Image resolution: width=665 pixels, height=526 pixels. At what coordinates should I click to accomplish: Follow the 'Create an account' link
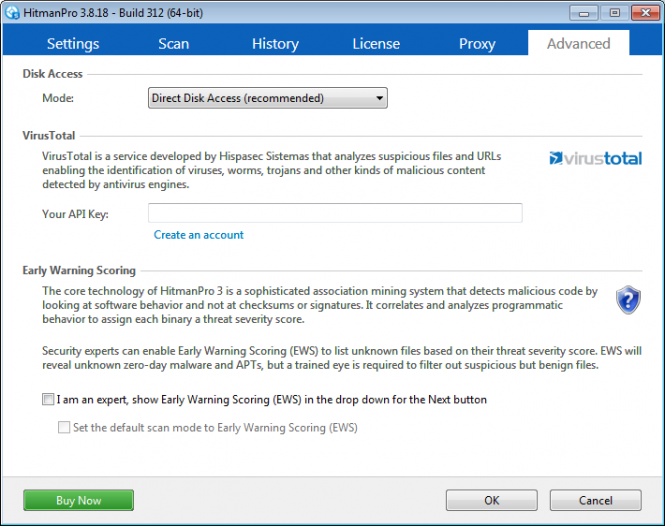point(198,235)
